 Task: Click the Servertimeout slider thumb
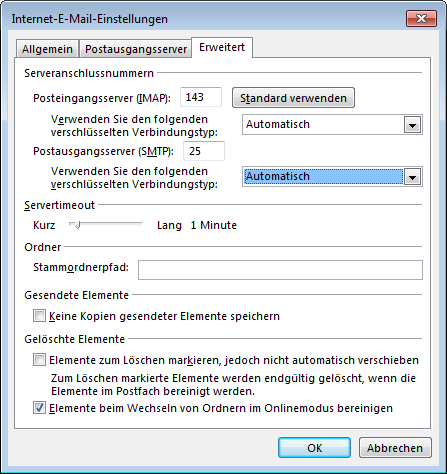(x=77, y=225)
